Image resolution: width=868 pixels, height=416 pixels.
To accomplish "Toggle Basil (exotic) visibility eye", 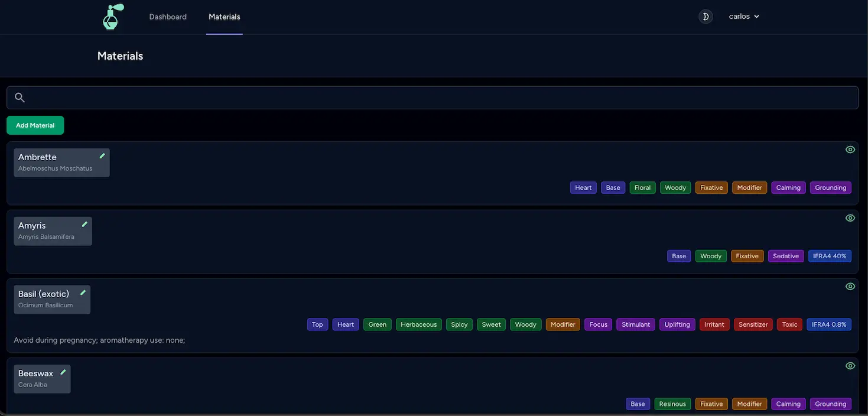I will tap(850, 287).
